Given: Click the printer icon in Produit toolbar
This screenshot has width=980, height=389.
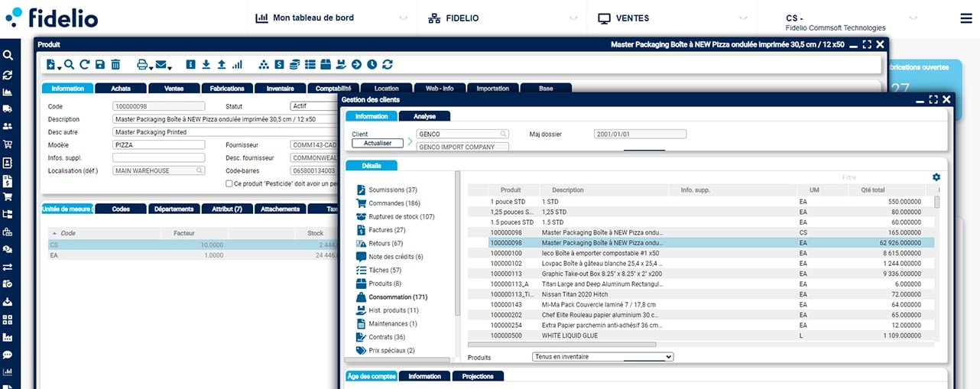Looking at the screenshot, I should pyautogui.click(x=141, y=64).
